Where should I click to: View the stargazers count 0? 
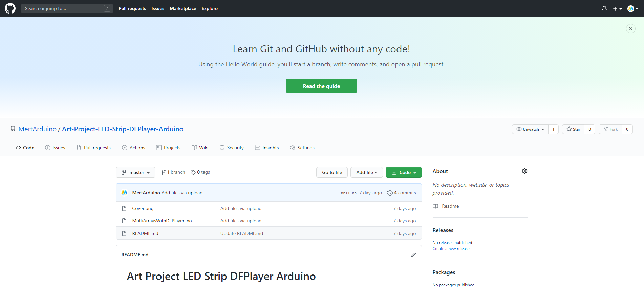pyautogui.click(x=589, y=129)
